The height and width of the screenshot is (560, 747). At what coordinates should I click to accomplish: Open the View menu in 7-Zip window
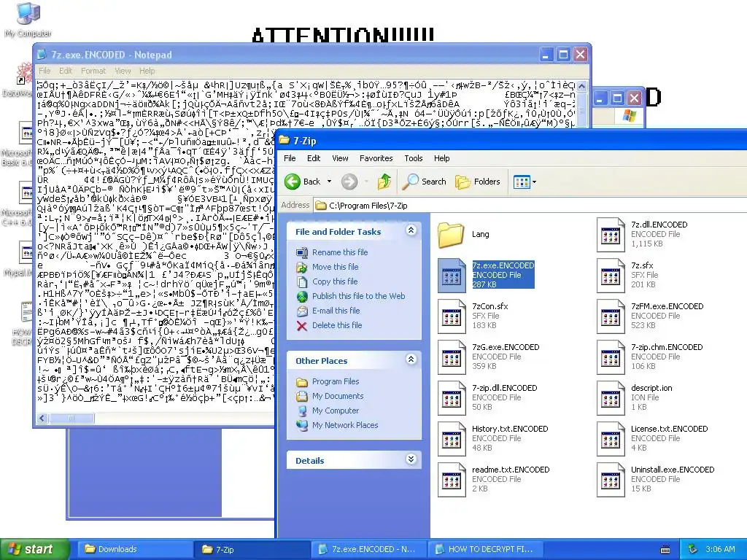[x=340, y=158]
